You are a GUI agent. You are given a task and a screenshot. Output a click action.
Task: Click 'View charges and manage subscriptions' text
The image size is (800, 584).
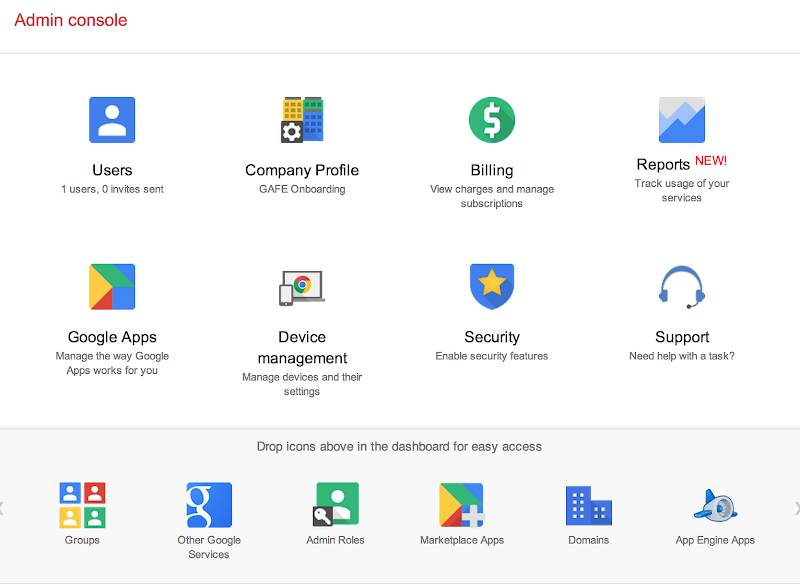point(492,196)
